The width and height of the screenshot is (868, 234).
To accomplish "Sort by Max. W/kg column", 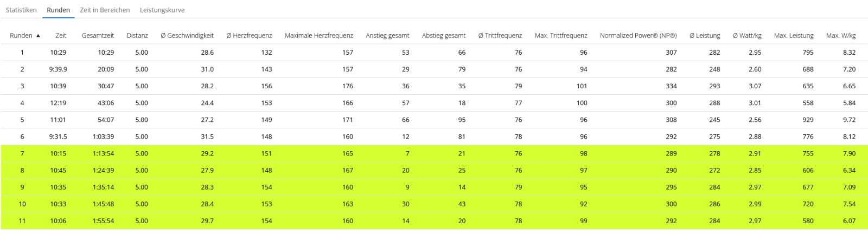I will click(841, 36).
